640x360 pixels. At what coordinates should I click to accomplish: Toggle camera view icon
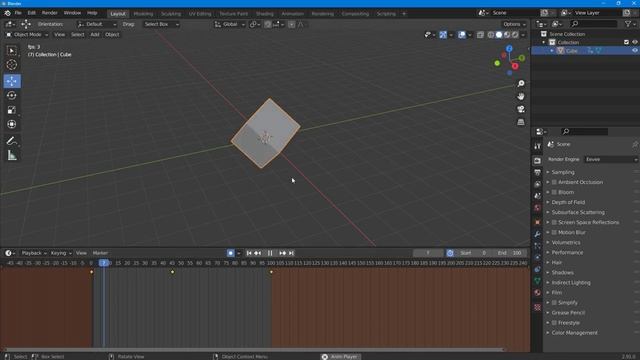[521, 109]
